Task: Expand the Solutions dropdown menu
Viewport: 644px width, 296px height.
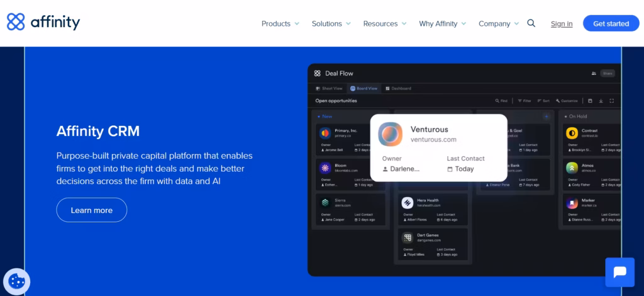Action: [x=331, y=23]
